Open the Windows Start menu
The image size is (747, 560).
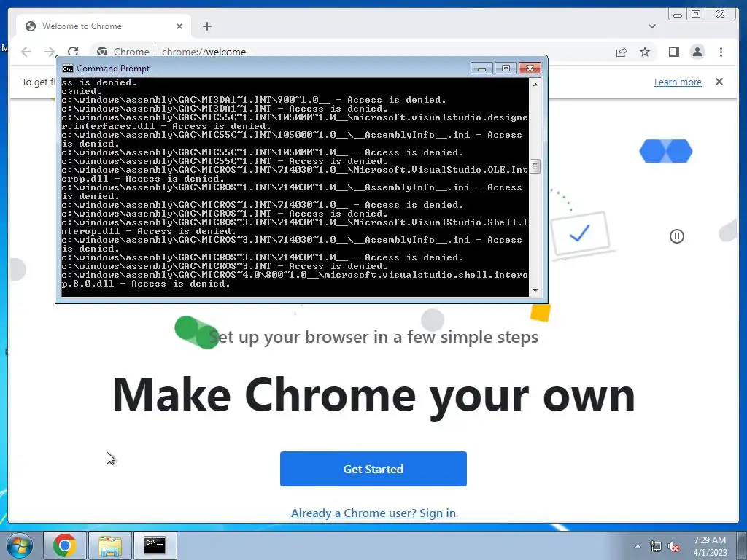click(x=19, y=545)
